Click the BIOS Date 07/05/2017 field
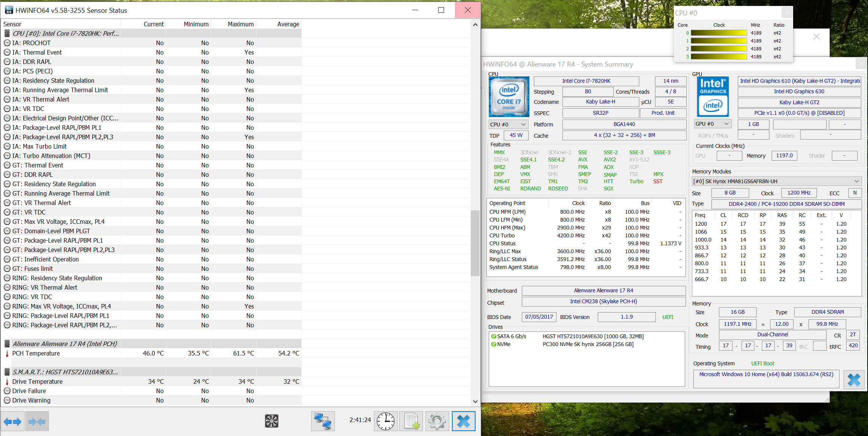Viewport: 868px width, 436px height. (x=539, y=317)
